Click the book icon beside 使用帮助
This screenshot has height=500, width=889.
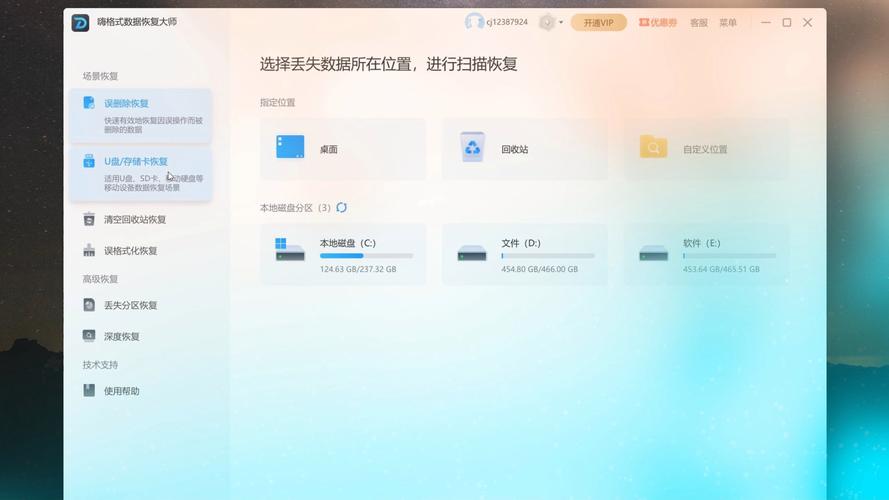coord(89,390)
